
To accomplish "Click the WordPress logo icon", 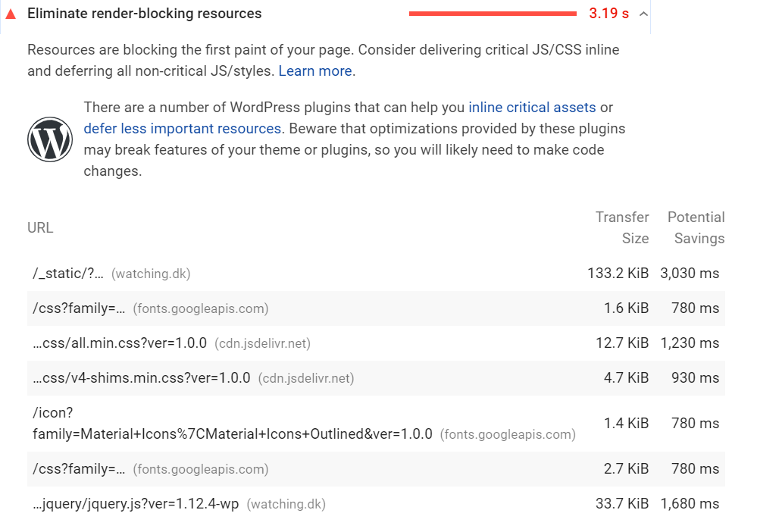I will [x=50, y=139].
